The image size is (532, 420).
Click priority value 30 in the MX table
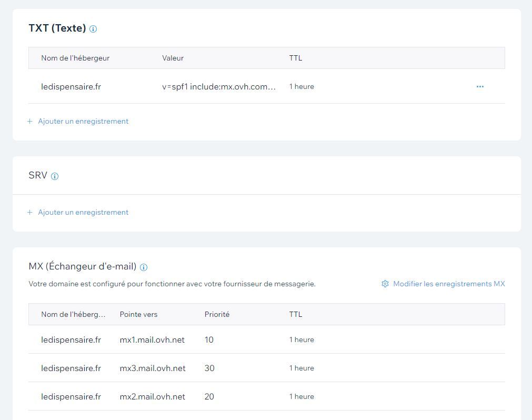point(209,368)
